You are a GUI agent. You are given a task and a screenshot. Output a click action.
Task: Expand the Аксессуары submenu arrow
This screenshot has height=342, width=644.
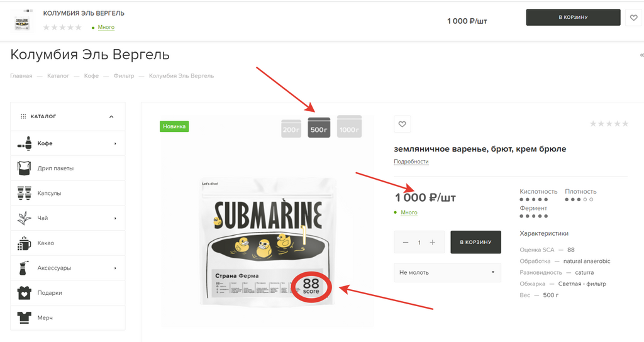tap(116, 268)
